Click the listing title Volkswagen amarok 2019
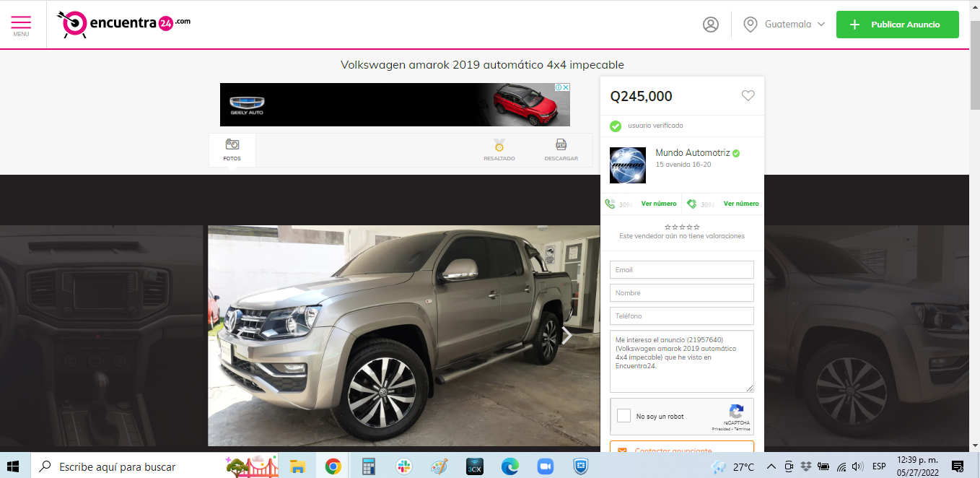This screenshot has width=980, height=478. pyautogui.click(x=482, y=65)
